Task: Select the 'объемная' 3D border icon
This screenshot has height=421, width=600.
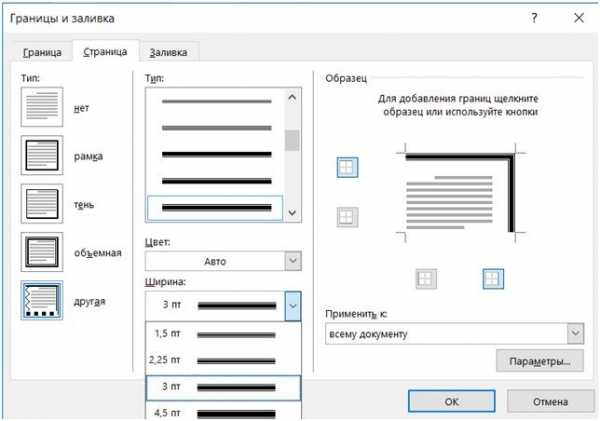Action: click(x=41, y=251)
